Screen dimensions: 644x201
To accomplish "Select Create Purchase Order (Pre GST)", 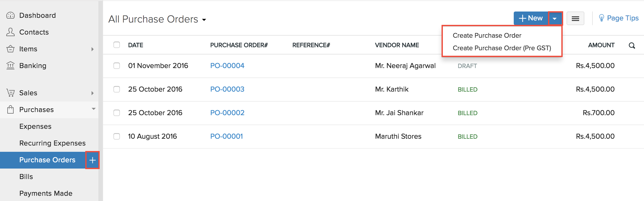I will [x=502, y=48].
